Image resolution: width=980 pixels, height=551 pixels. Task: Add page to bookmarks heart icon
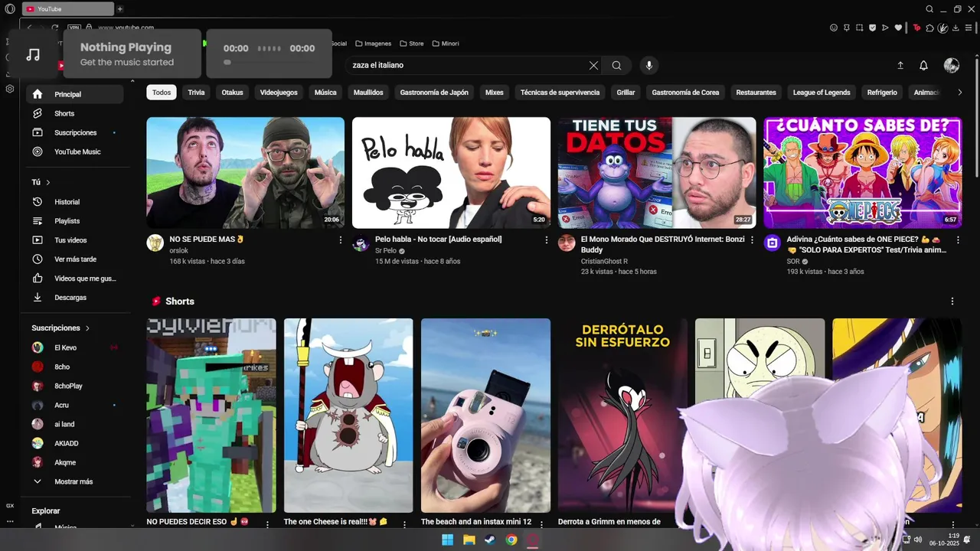(x=898, y=28)
